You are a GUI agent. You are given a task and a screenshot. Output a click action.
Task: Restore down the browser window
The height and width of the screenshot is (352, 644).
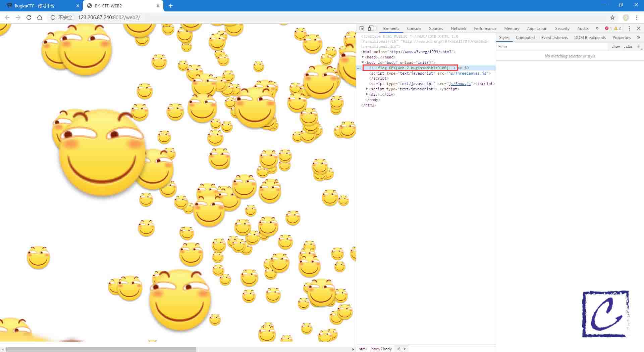coord(621,5)
